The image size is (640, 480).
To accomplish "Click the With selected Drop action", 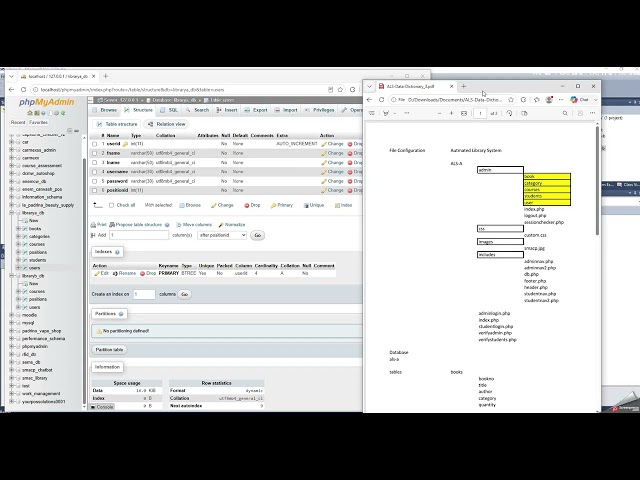I will pyautogui.click(x=252, y=205).
